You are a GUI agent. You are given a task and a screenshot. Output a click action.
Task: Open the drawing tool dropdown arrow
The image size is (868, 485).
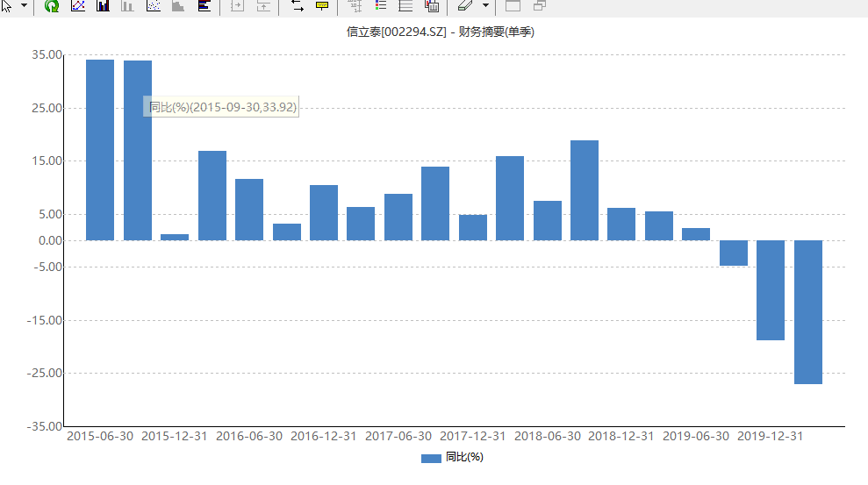[485, 5]
